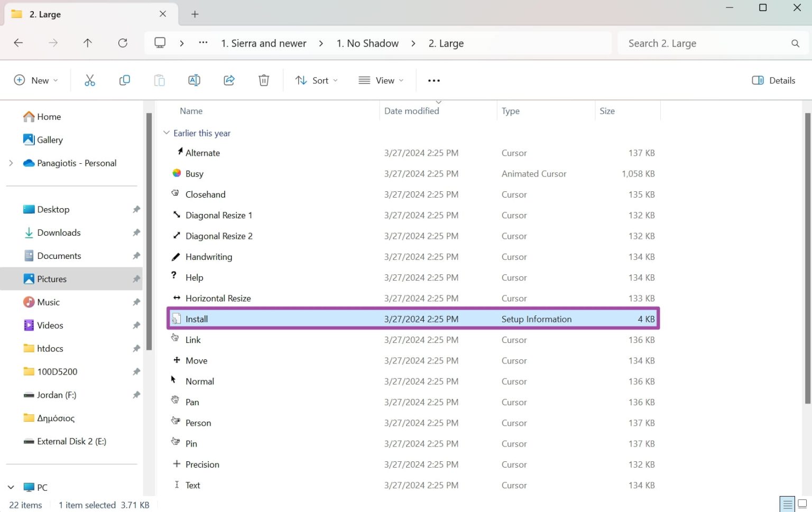Select the Rename icon
The image size is (812, 512).
click(194, 80)
